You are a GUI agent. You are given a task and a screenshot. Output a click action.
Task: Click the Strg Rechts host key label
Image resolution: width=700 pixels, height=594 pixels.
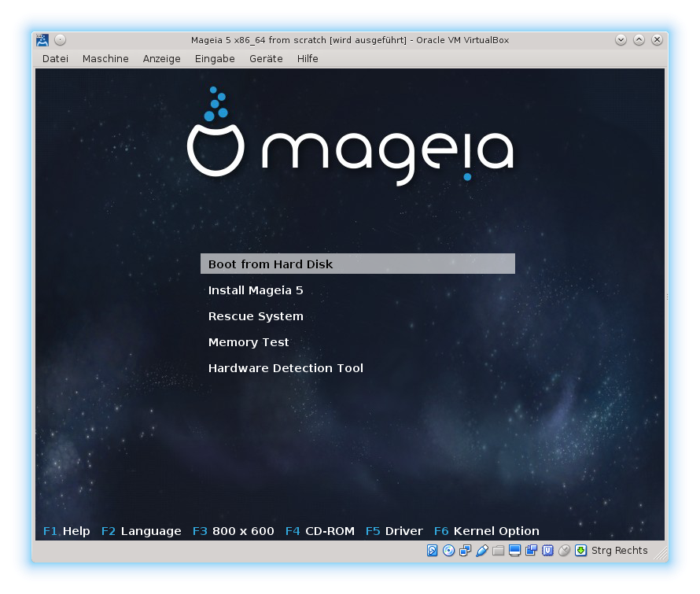click(619, 550)
